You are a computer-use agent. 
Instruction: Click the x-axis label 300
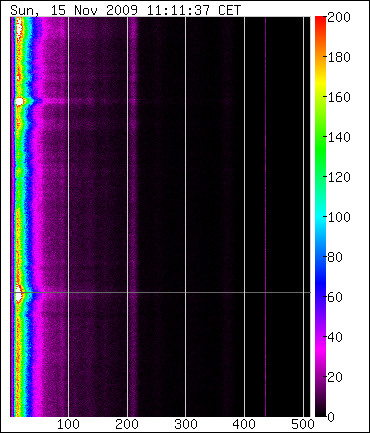point(186,424)
